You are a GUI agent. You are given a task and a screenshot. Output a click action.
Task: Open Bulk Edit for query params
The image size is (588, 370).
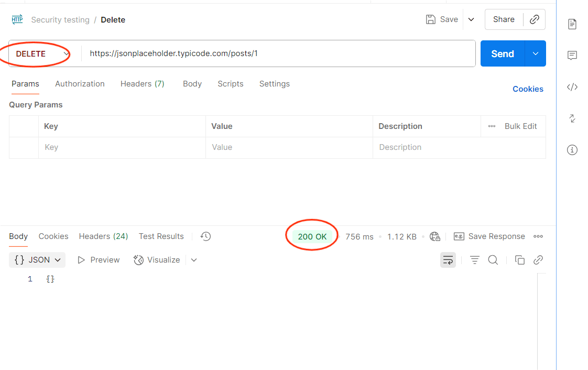click(x=520, y=126)
